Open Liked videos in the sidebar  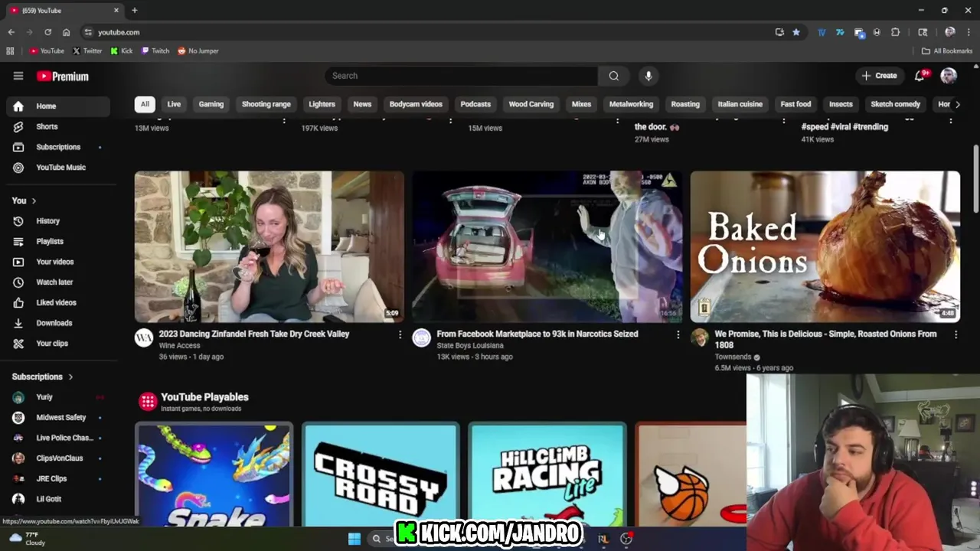(x=58, y=302)
